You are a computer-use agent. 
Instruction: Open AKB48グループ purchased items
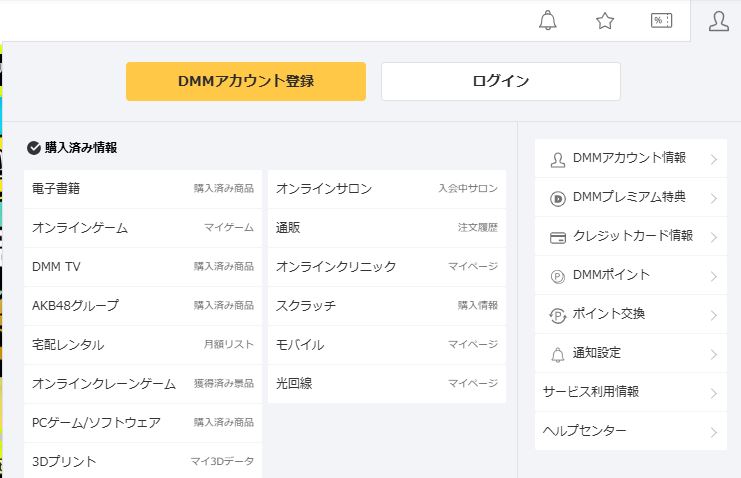pyautogui.click(x=143, y=306)
